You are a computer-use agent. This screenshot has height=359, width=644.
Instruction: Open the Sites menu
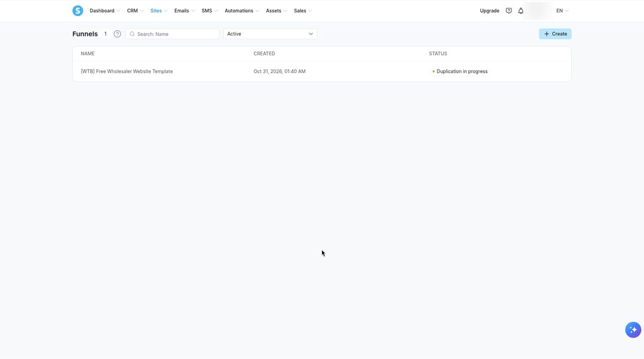(x=159, y=11)
